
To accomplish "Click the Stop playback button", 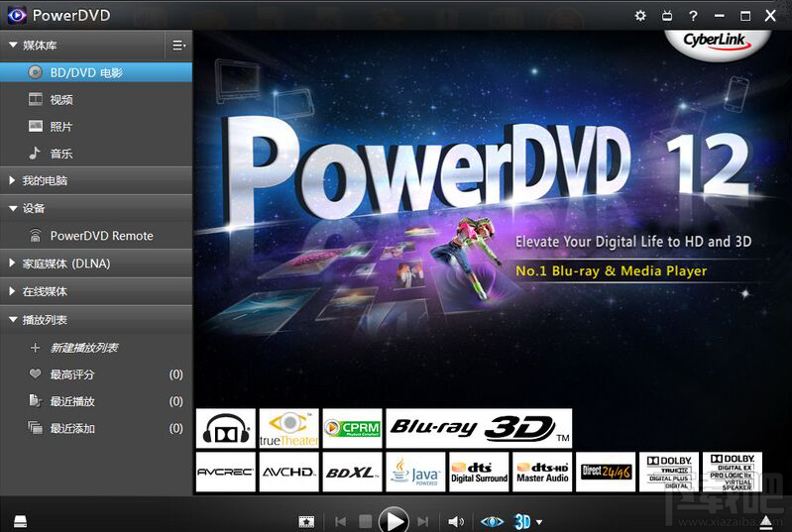I will [365, 521].
